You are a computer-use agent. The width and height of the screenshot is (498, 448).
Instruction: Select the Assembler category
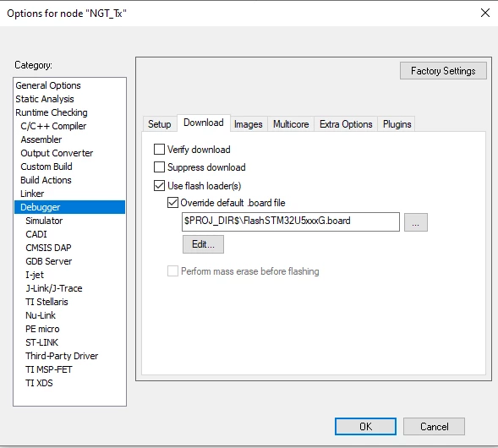69,139
